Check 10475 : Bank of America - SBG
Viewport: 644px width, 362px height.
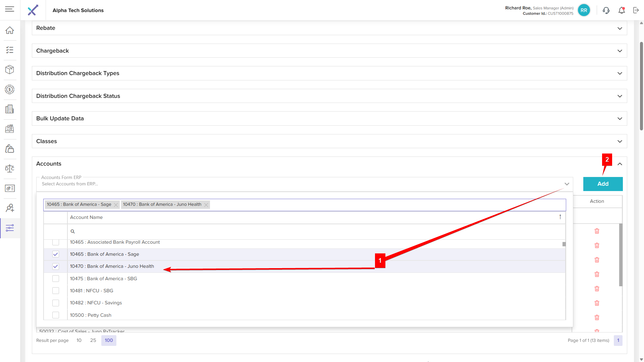(x=56, y=279)
